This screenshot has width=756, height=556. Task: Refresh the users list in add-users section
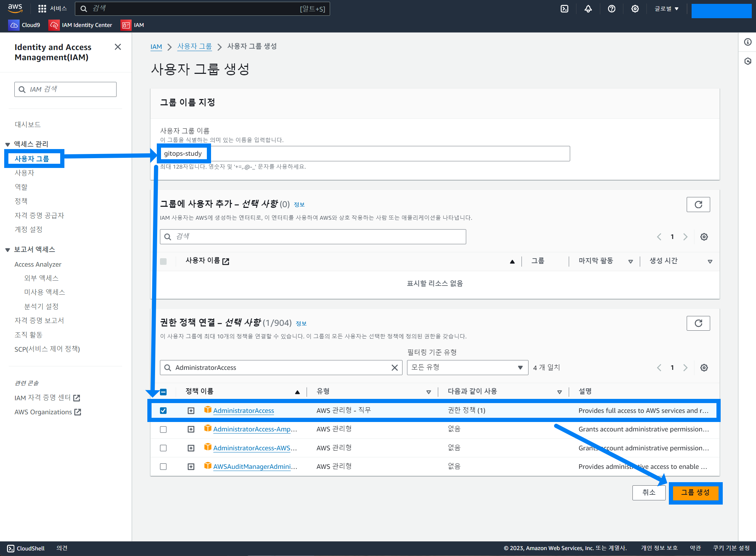(x=698, y=204)
